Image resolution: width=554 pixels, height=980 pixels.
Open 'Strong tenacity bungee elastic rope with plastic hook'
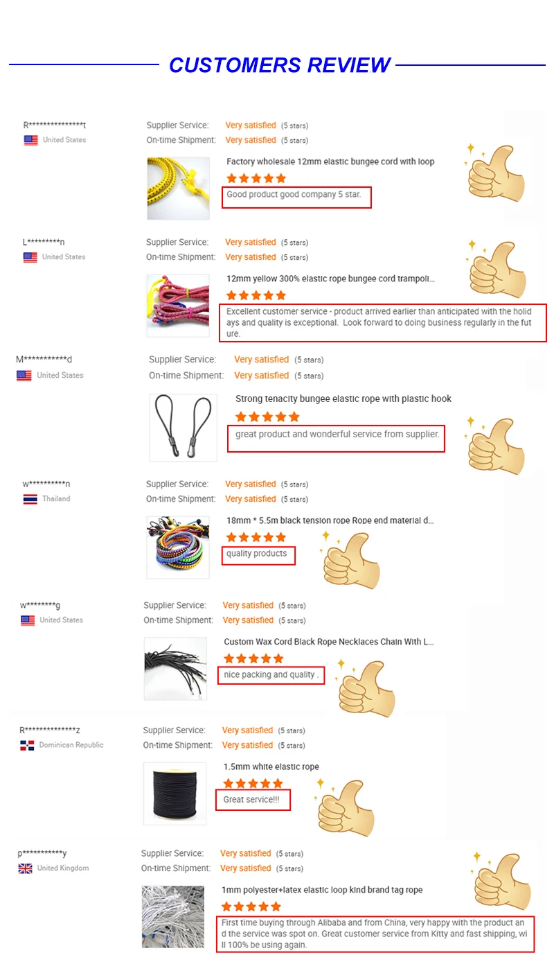tap(343, 399)
